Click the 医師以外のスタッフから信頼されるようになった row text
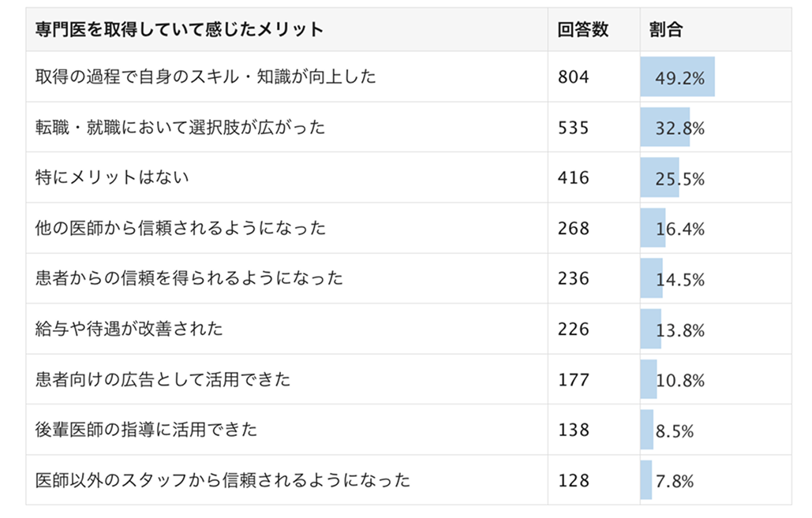Screen dimensions: 812x518 pos(223,480)
